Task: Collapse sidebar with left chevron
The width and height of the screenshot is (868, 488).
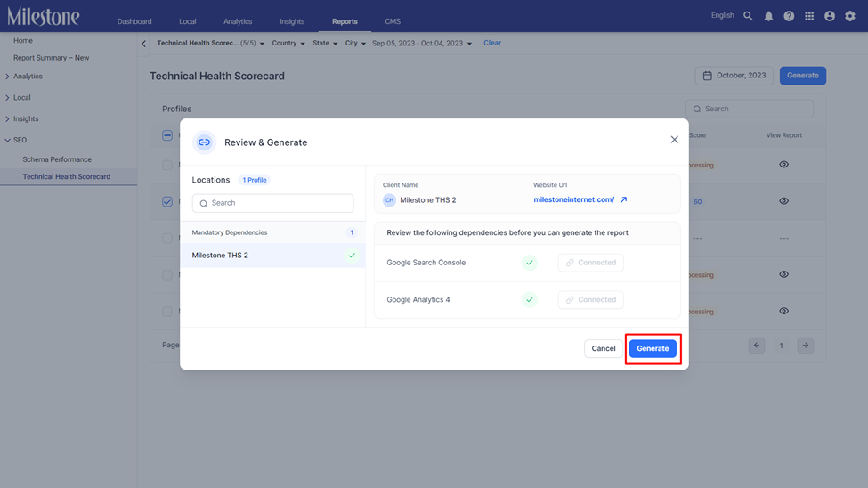Action: [x=143, y=44]
